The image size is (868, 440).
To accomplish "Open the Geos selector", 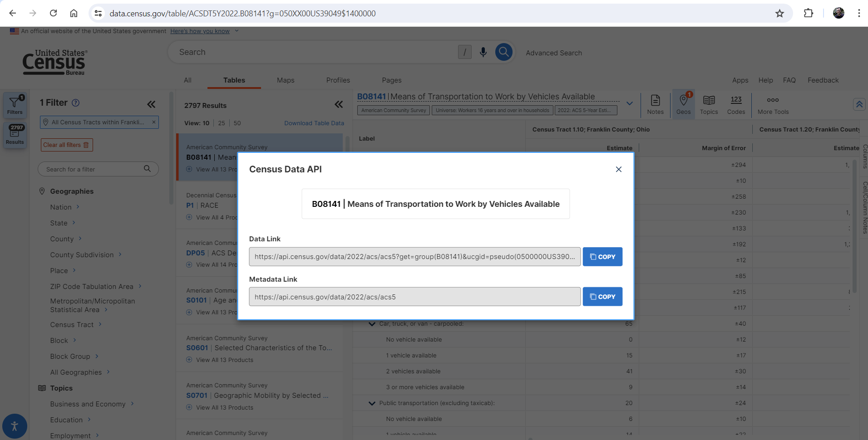I will pyautogui.click(x=683, y=104).
